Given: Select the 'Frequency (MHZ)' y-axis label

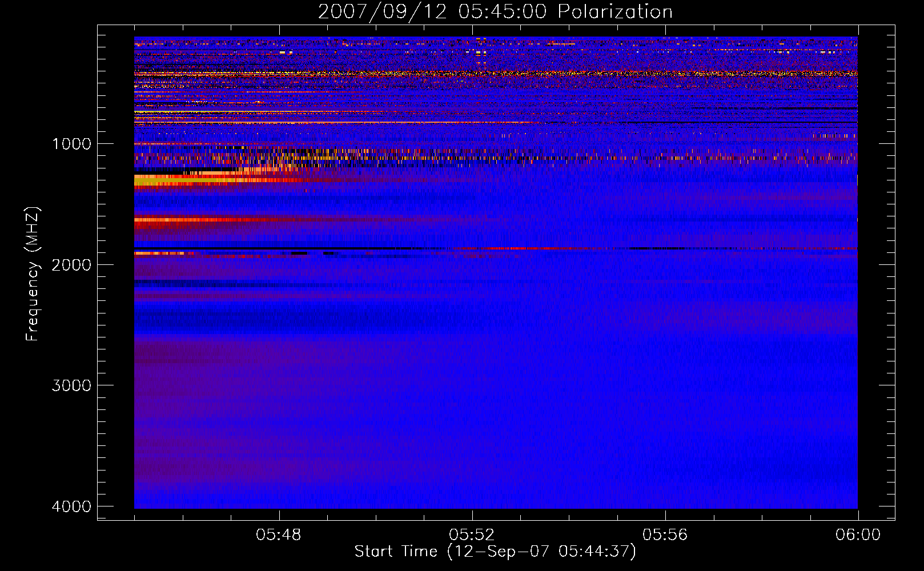Looking at the screenshot, I should [x=32, y=274].
